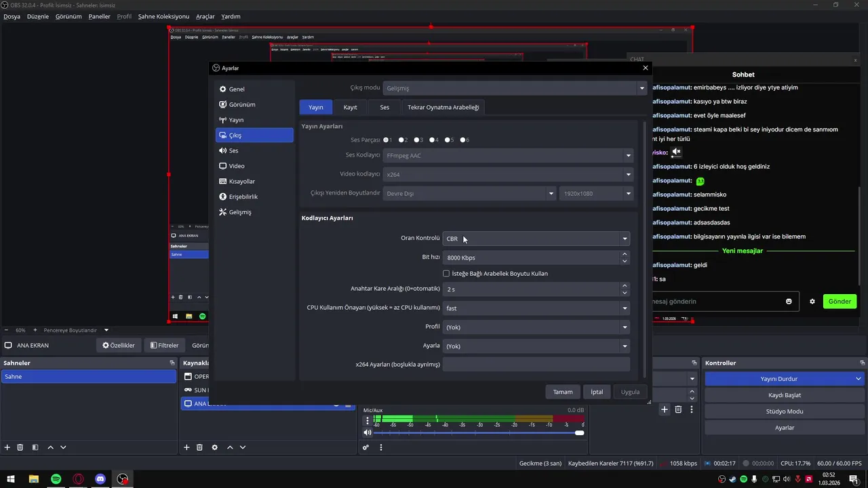Open the chat settings gear next to Gönder
Image resolution: width=868 pixels, height=488 pixels.
(812, 302)
